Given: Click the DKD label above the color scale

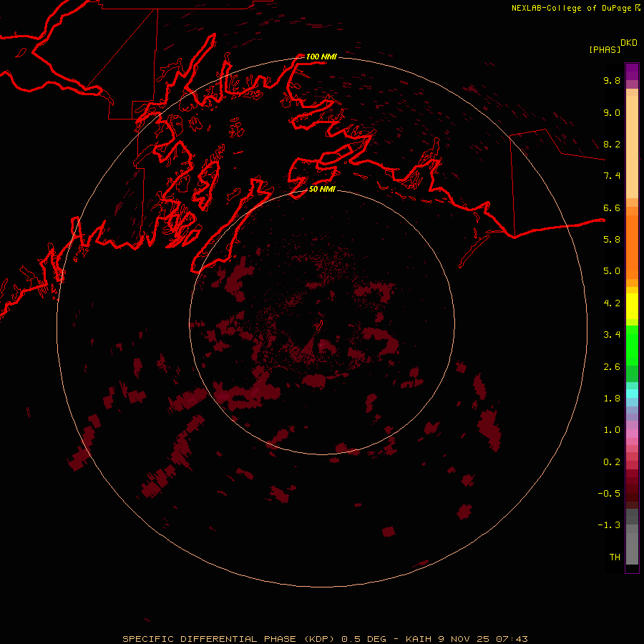Looking at the screenshot, I should pyautogui.click(x=629, y=43).
